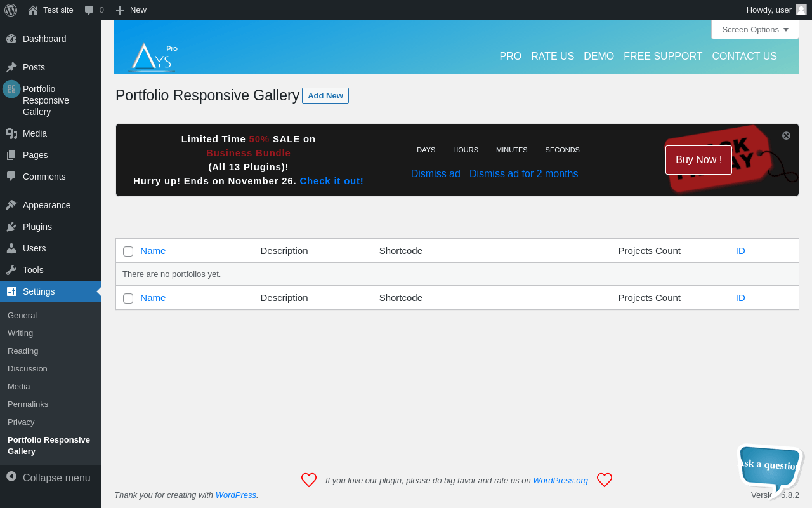The height and width of the screenshot is (508, 812).
Task: Click the Settings sliders icon
Action: 11,291
